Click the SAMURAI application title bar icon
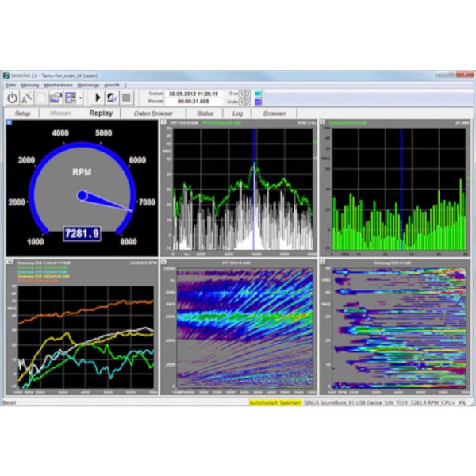This screenshot has width=476, height=476. 6,75
